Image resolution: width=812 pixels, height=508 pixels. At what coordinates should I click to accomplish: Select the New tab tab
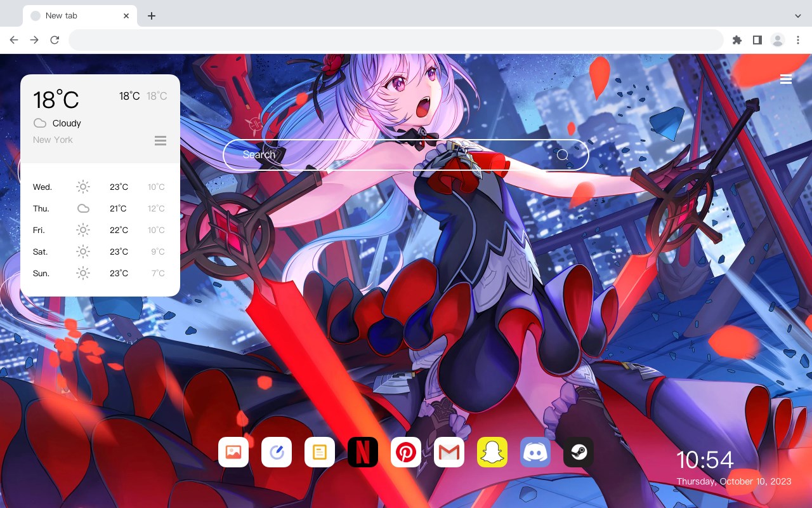[x=80, y=16]
